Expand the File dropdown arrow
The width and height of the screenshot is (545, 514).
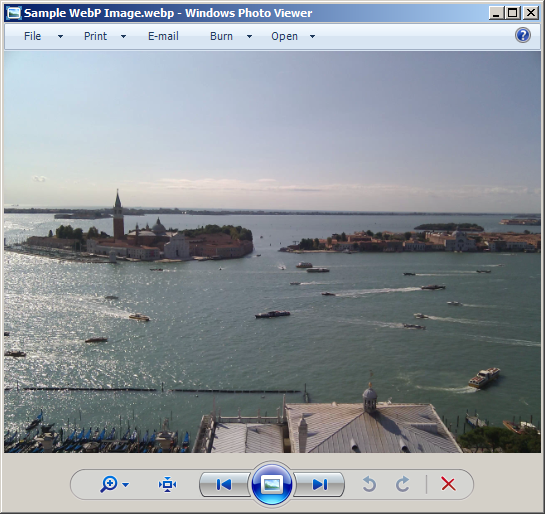60,36
